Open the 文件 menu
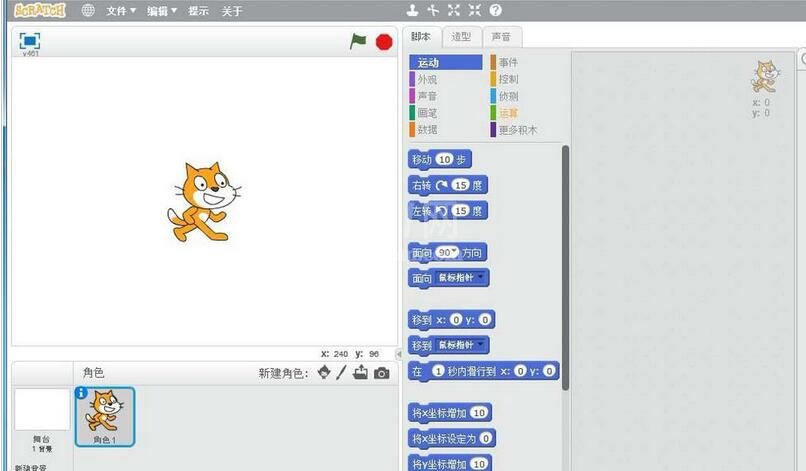The width and height of the screenshot is (806, 471). click(x=121, y=11)
